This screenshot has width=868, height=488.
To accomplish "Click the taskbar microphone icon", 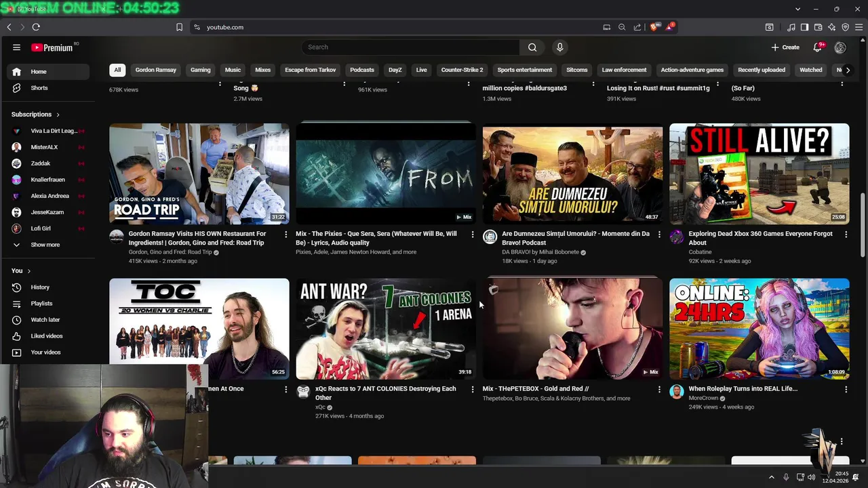I will click(786, 477).
